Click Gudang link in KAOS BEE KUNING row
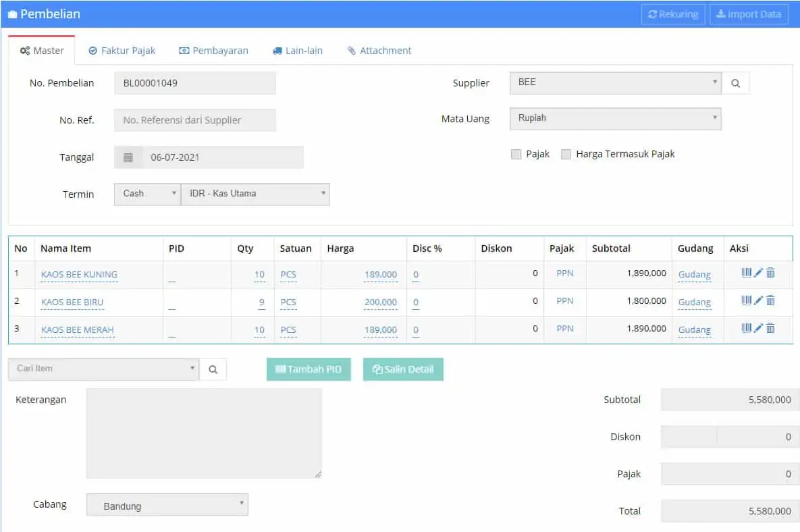The width and height of the screenshot is (800, 532). coord(695,274)
